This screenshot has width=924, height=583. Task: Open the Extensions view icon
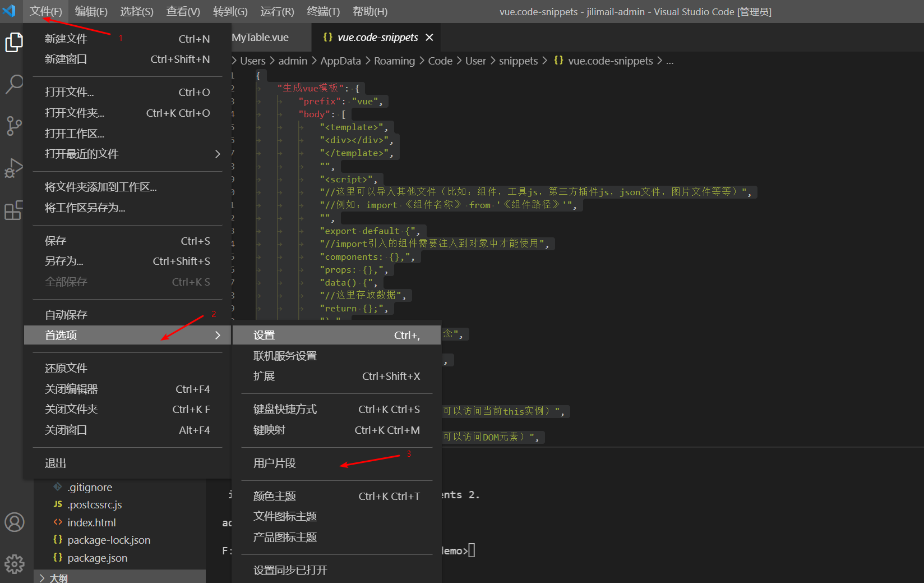click(x=14, y=210)
